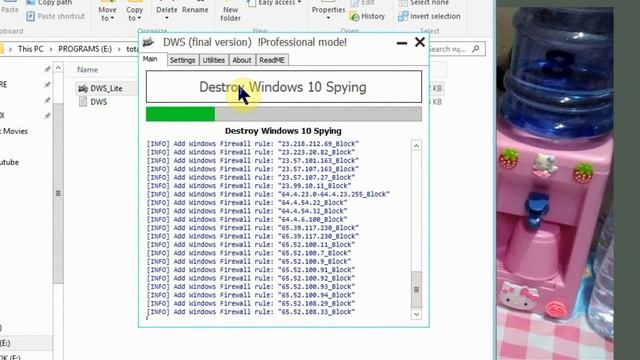Click PROGRAMS (E:) in the address bar
Viewport: 640px width, 360px height.
pos(85,49)
